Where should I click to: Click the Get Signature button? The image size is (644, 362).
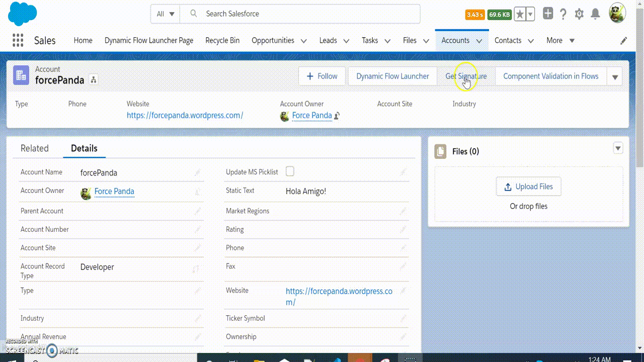pos(466,76)
